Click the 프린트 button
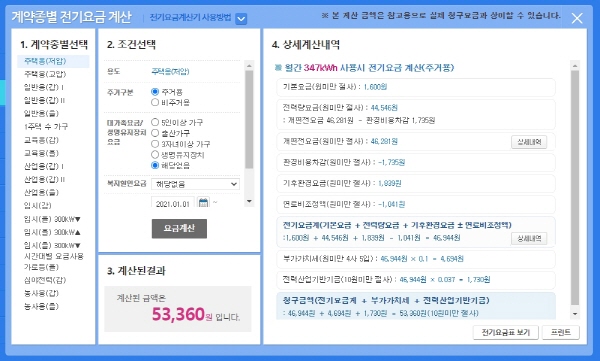This screenshot has height=361, width=600. [x=561, y=332]
